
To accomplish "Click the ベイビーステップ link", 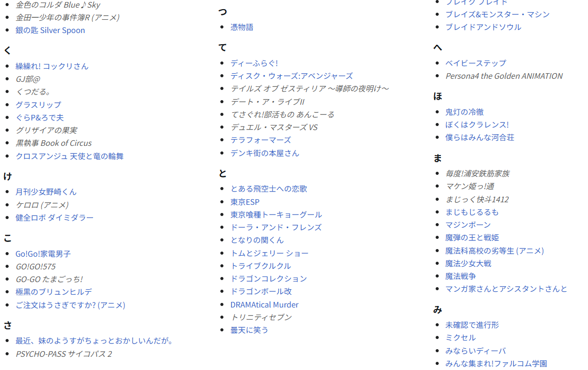I will click(476, 63).
